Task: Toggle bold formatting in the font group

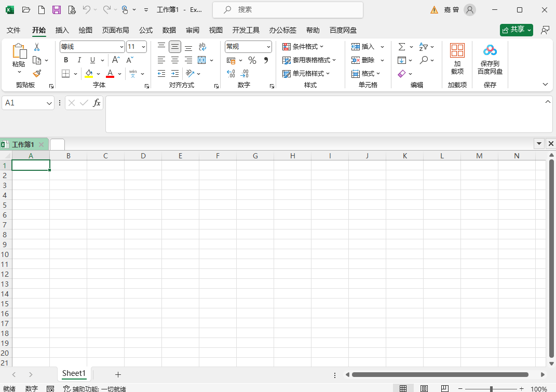Action: point(65,60)
